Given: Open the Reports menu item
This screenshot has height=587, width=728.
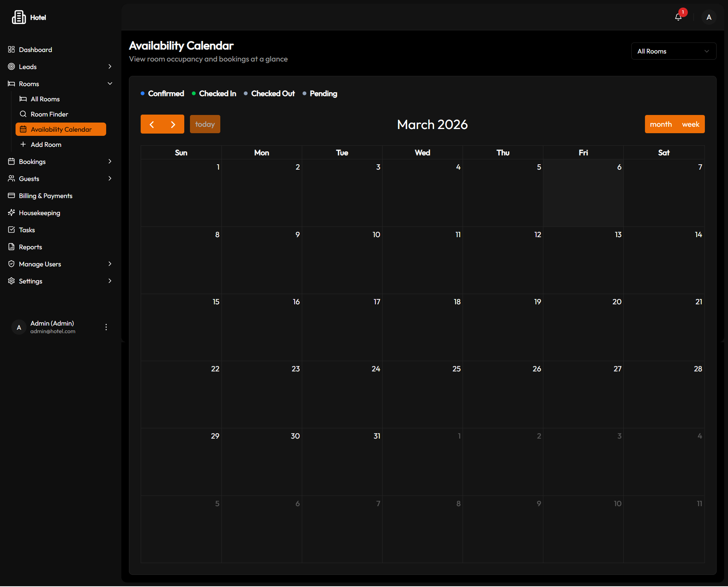Looking at the screenshot, I should 30,247.
